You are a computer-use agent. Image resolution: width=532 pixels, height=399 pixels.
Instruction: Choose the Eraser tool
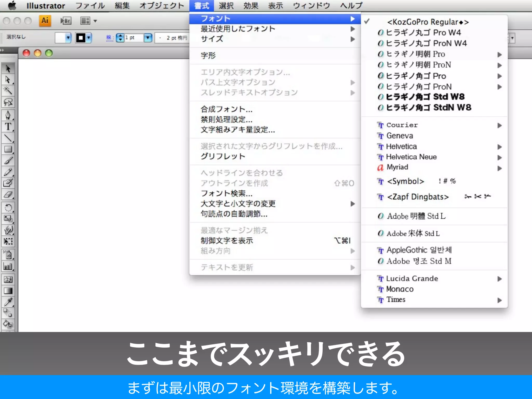point(8,194)
